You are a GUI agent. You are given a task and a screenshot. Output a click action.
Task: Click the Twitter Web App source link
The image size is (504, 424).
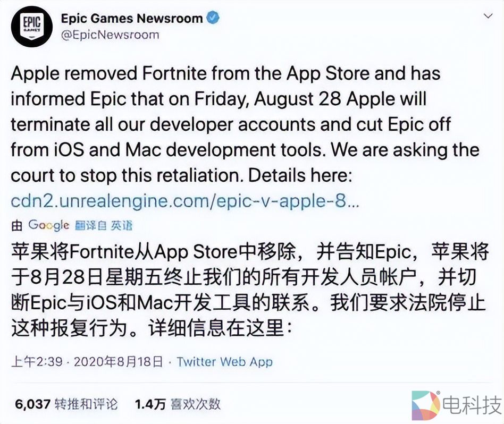pos(225,362)
